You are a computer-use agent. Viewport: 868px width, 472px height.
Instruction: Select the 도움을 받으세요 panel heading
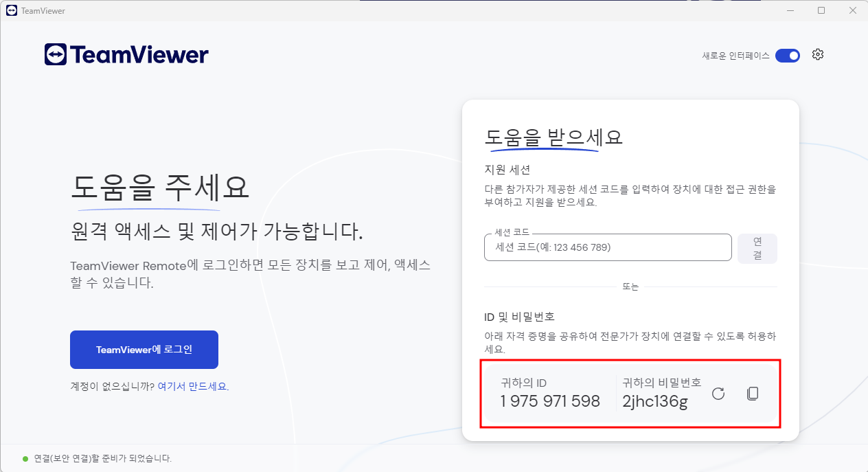[x=554, y=135]
